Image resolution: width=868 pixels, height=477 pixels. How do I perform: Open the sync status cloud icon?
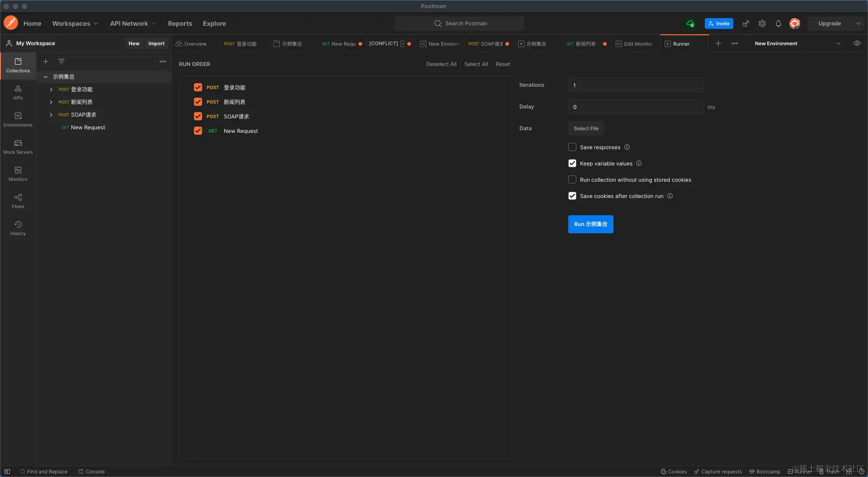[x=690, y=24]
